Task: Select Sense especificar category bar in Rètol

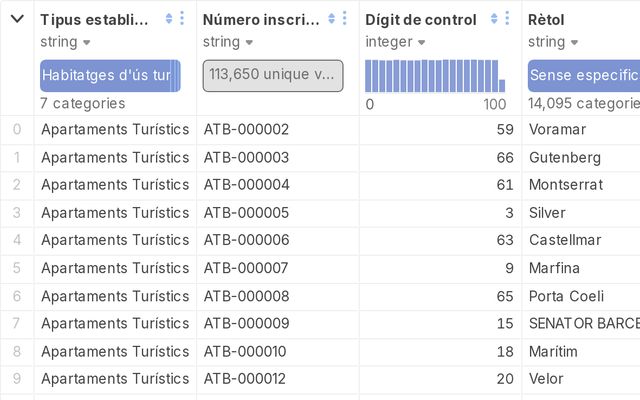Action: point(584,76)
